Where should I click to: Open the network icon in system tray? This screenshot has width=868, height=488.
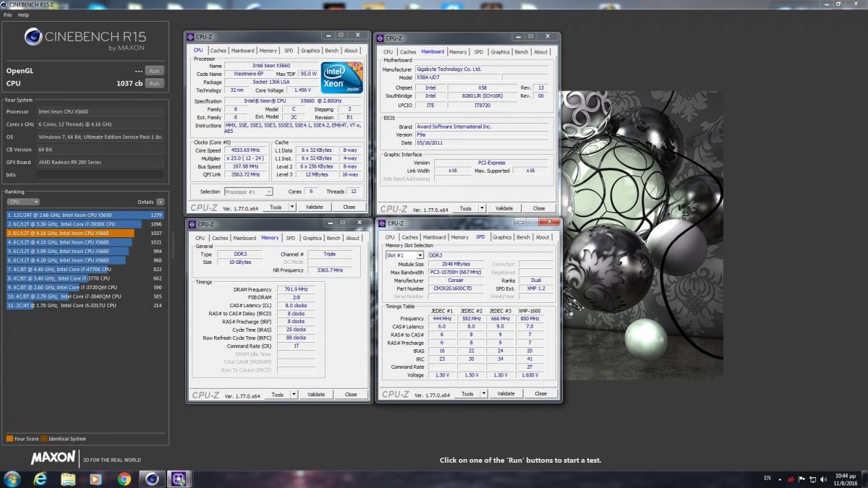pyautogui.click(x=814, y=479)
